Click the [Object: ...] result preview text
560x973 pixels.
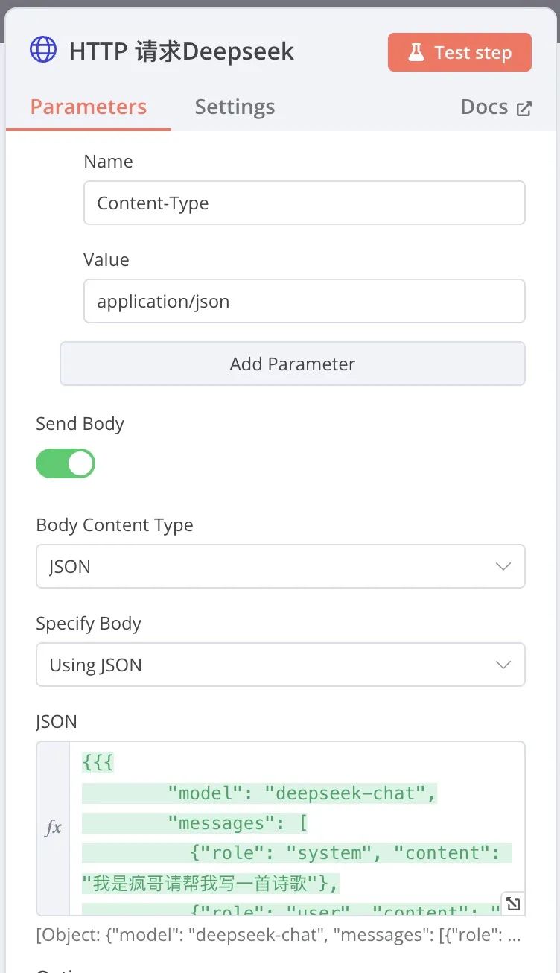click(x=279, y=935)
